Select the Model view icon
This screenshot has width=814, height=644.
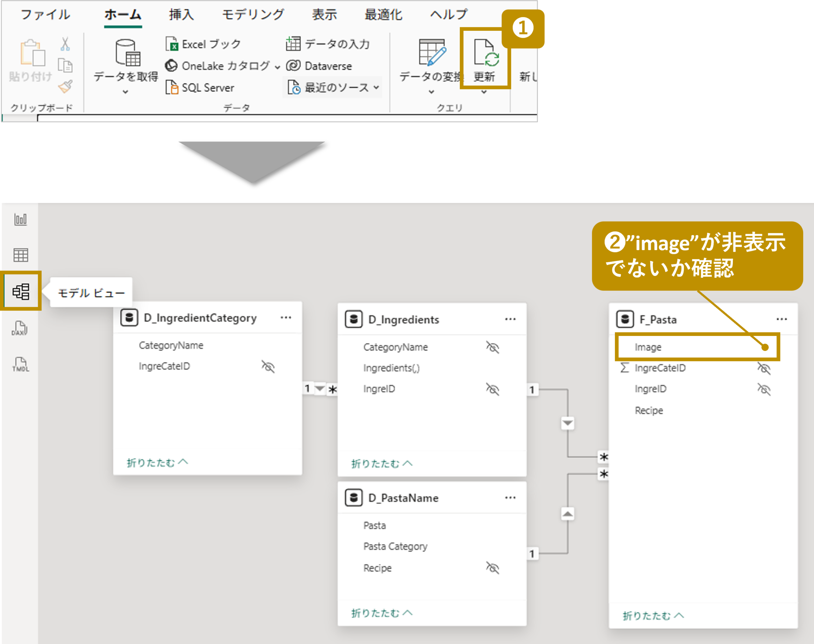pyautogui.click(x=21, y=291)
